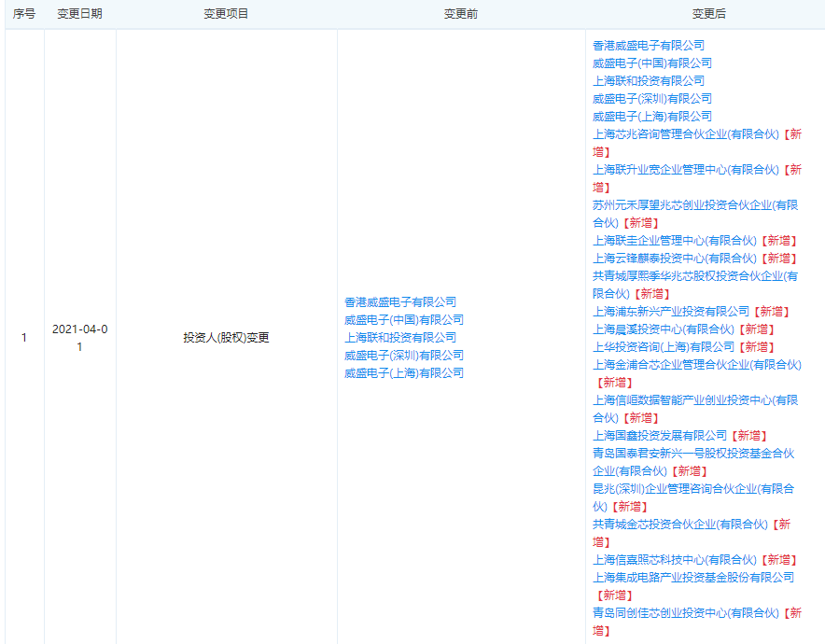Open 威盛电子(深圳)有限公司 in the 变更前 column
The width and height of the screenshot is (825, 644).
(403, 356)
